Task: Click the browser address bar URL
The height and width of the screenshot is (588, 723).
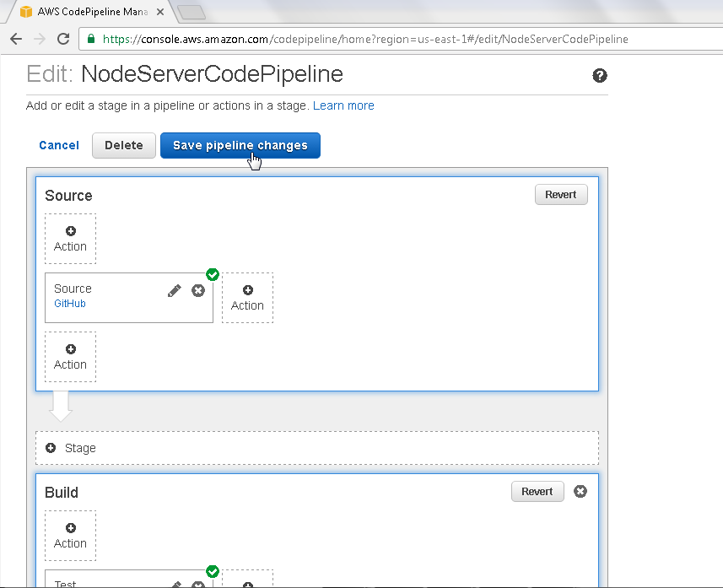Action: [365, 39]
